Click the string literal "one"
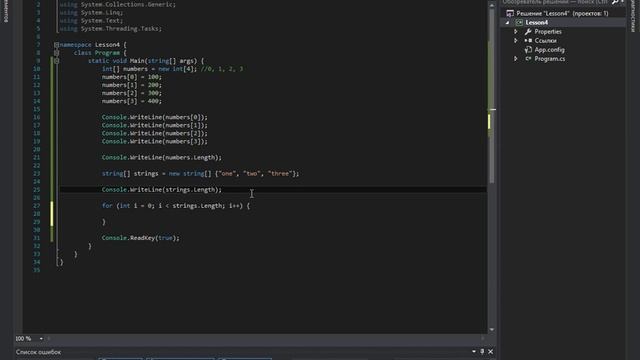This screenshot has height=360, width=640. (227, 173)
